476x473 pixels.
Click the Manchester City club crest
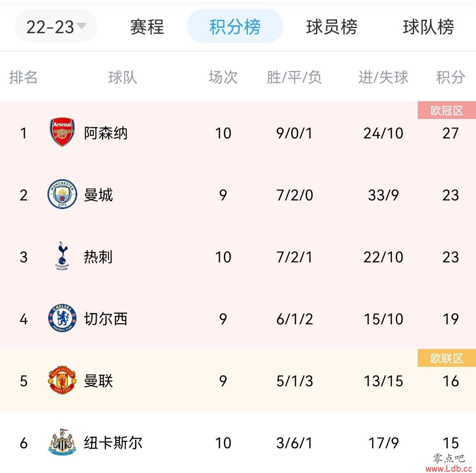click(62, 194)
